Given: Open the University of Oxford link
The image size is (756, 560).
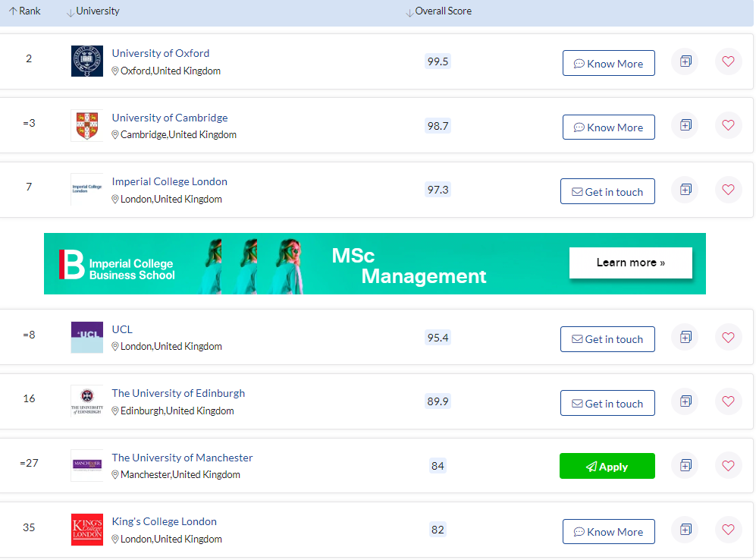Looking at the screenshot, I should pyautogui.click(x=161, y=53).
